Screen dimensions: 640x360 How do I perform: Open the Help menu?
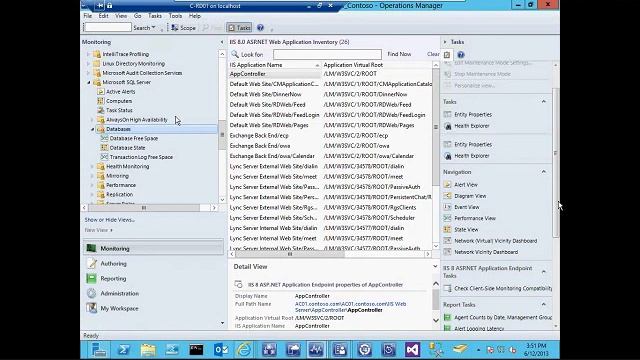tap(195, 16)
